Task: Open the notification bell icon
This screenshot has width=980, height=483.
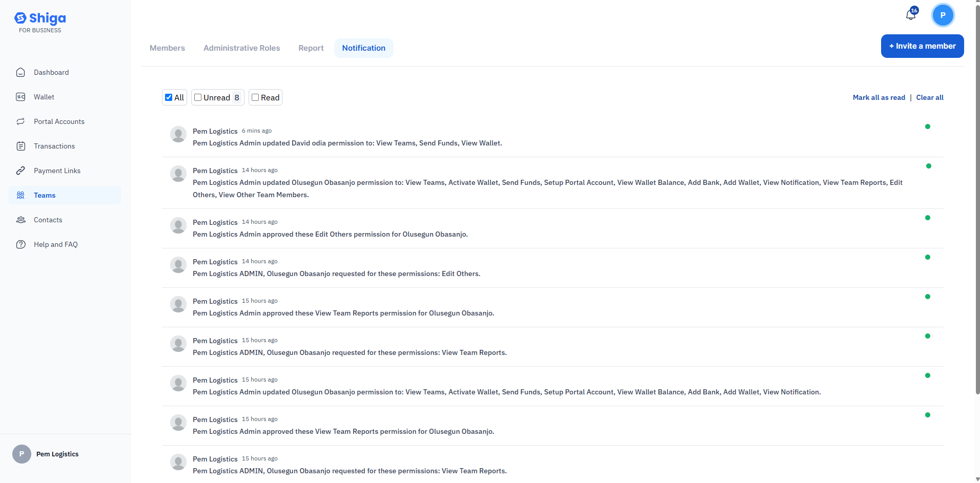Action: [911, 14]
